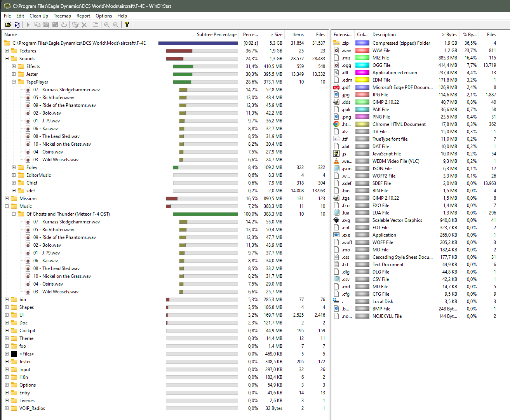Viewport: 510px width, 420px height.
Task: Open the Treemap menu
Action: coord(62,16)
